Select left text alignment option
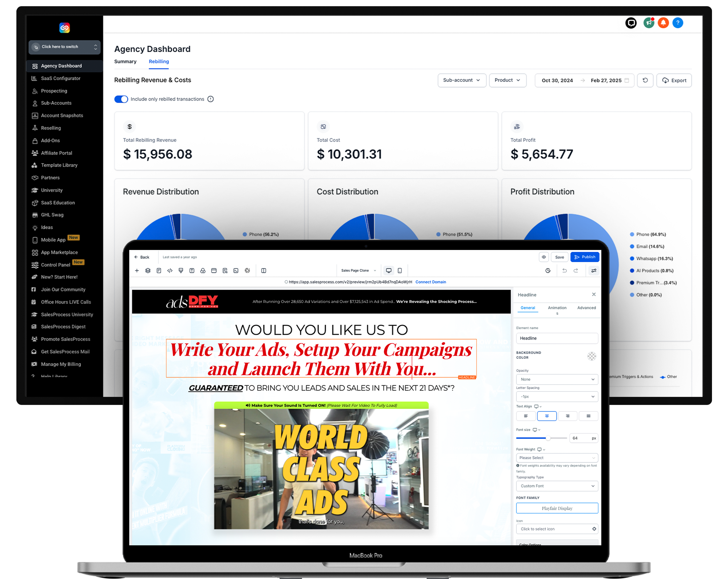 click(526, 416)
